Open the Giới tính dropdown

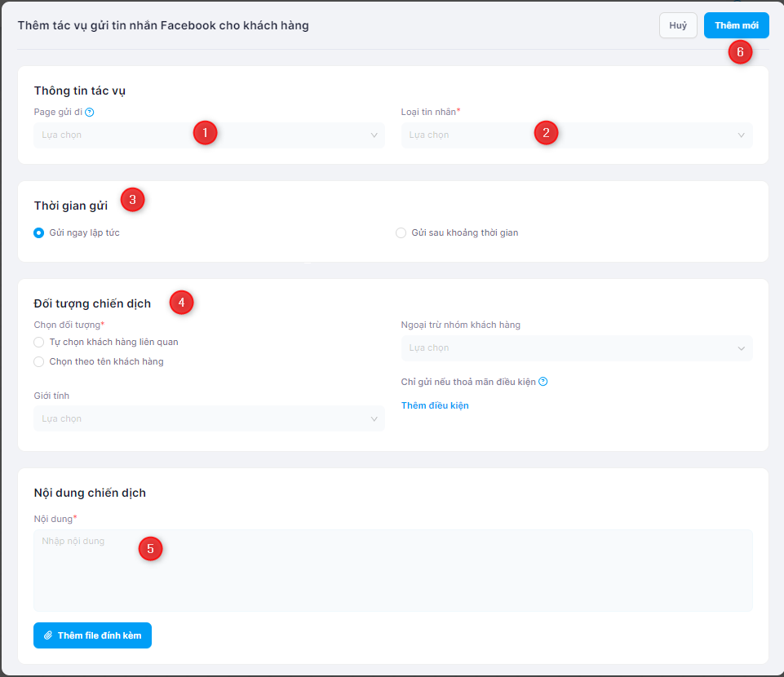point(208,419)
